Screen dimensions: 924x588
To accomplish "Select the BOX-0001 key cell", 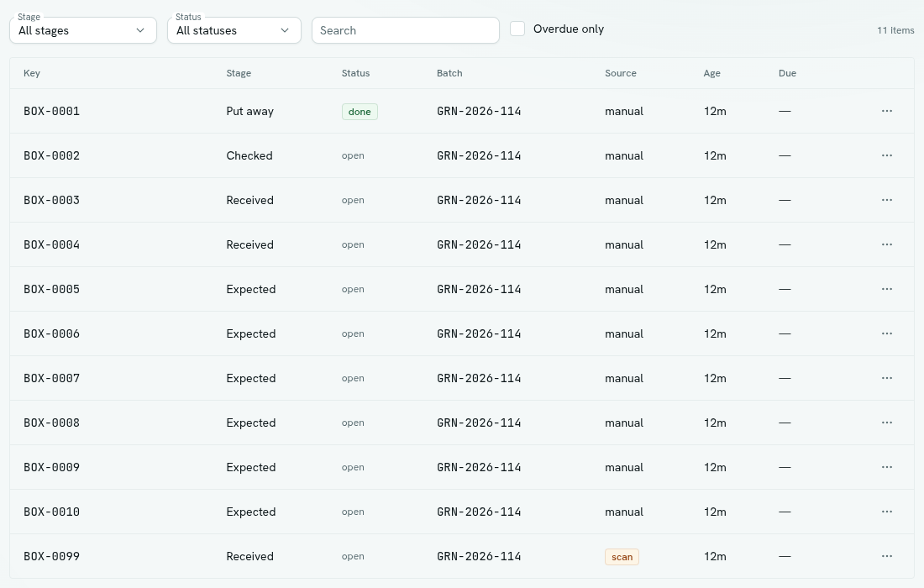I will coord(52,111).
